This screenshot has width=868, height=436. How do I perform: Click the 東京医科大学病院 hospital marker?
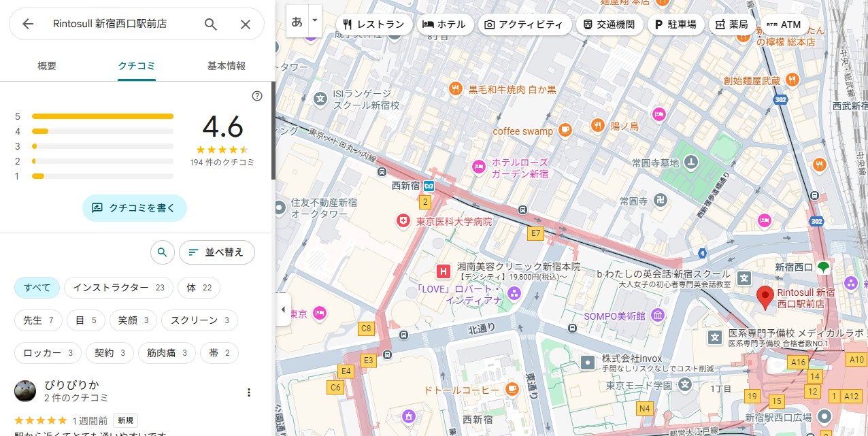404,221
